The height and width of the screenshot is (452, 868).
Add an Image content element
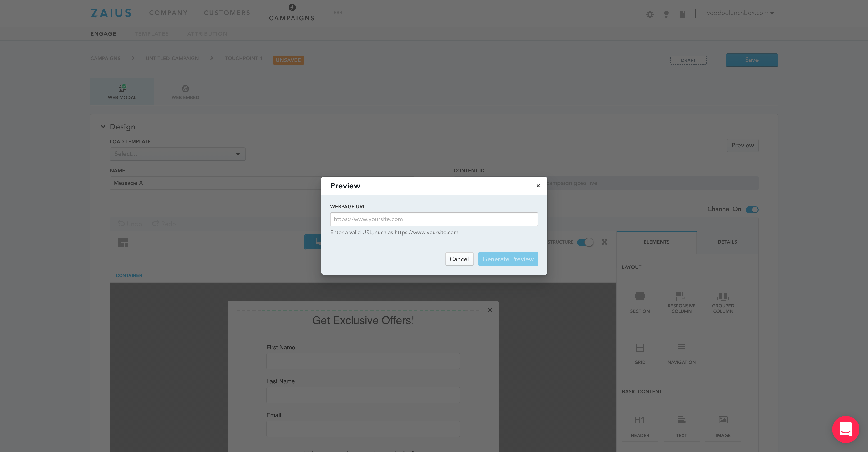[x=723, y=426]
